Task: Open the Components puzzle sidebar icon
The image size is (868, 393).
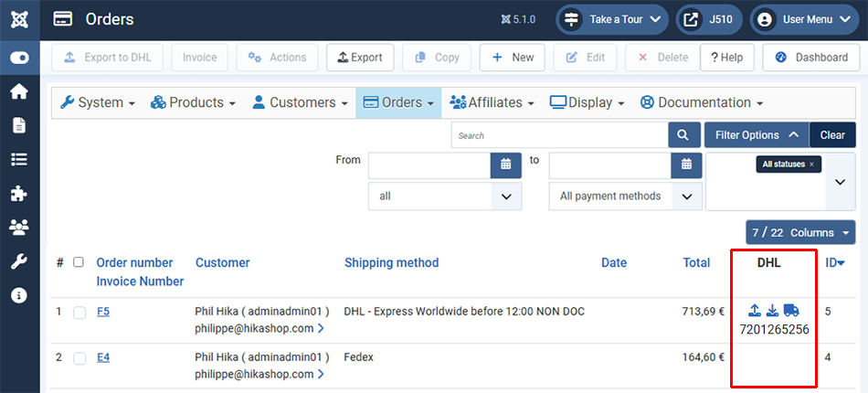Action: pos(19,194)
